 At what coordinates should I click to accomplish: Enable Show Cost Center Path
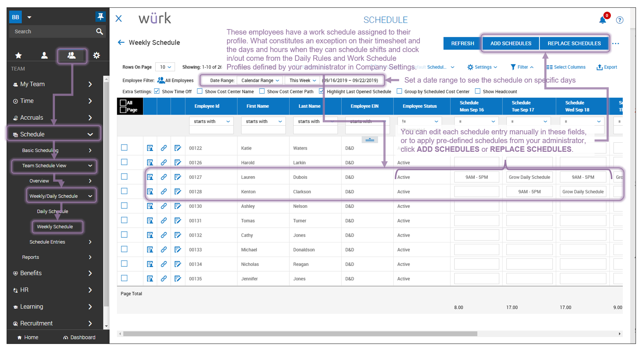262,91
